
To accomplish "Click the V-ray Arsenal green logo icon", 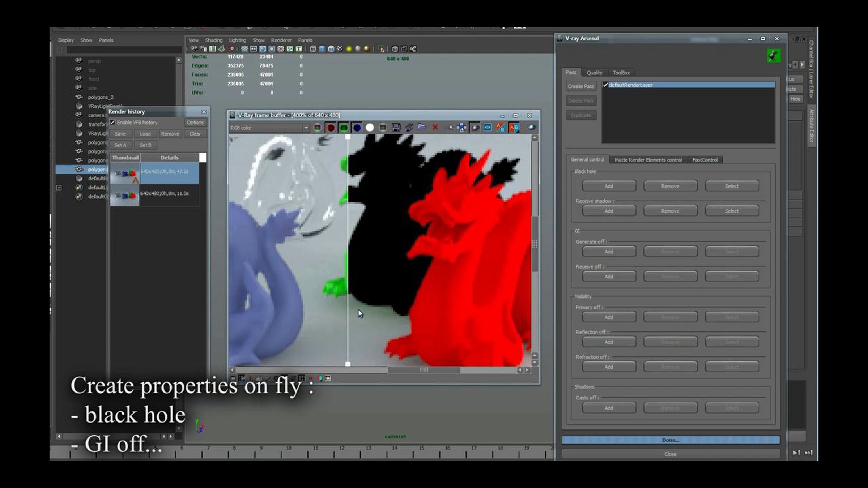I will 773,56.
